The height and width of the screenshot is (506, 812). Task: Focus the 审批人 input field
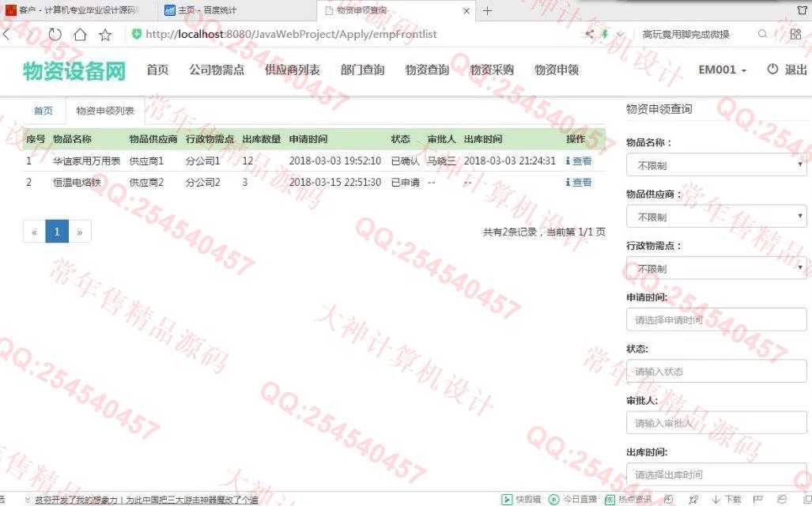(x=716, y=423)
